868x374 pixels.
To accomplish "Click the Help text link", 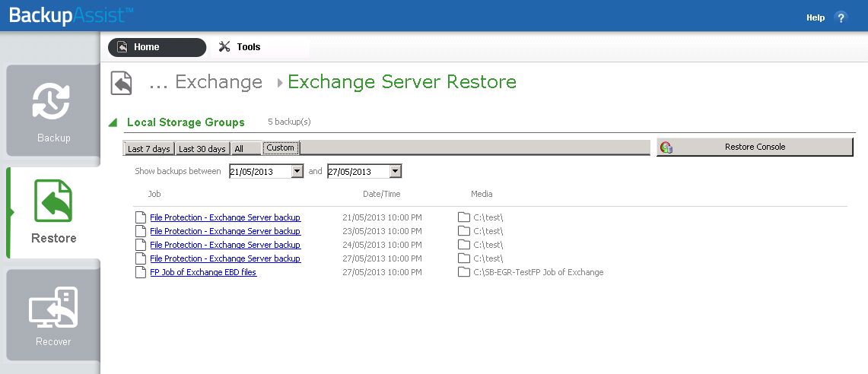I will [816, 17].
